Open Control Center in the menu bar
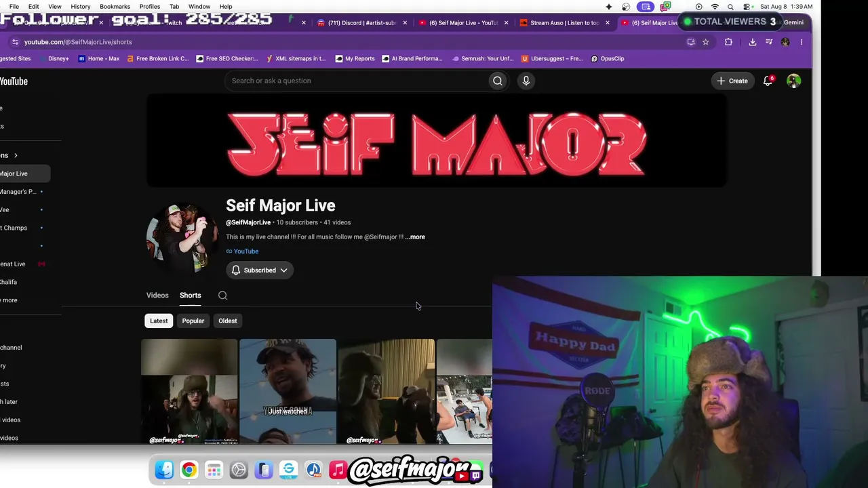Viewport: 868px width, 488px height. coord(747,7)
